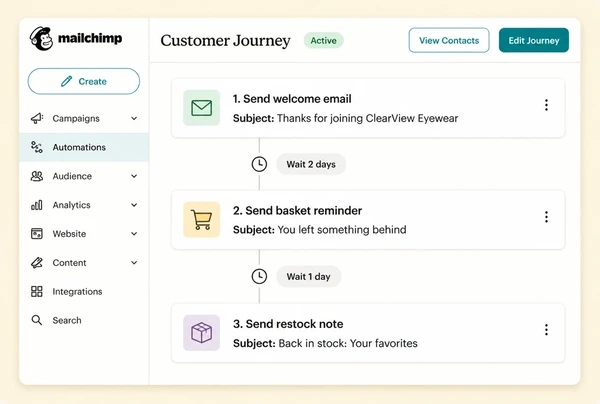Click the Integrations grid icon
This screenshot has width=600, height=404.
(x=37, y=292)
